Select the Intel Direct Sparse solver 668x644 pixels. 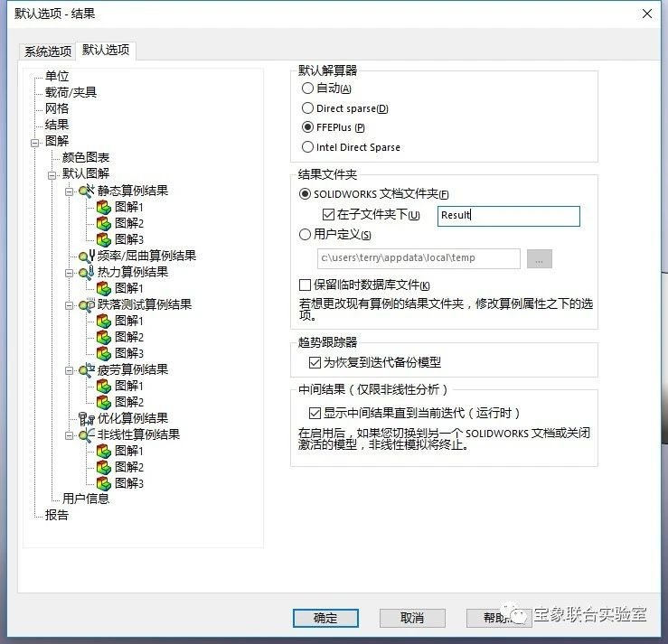coord(307,147)
